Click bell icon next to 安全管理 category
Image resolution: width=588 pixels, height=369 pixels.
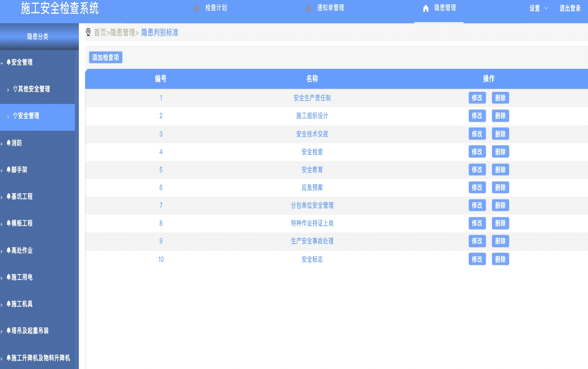pos(9,62)
